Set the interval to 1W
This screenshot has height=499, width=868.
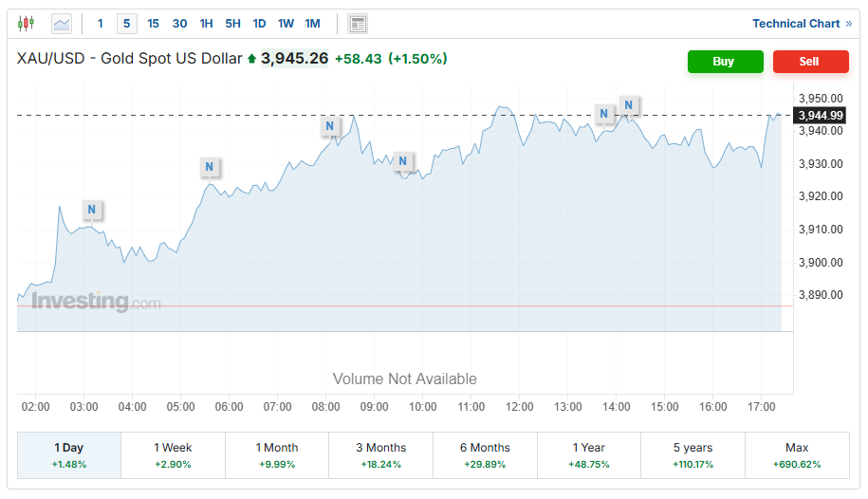(286, 24)
